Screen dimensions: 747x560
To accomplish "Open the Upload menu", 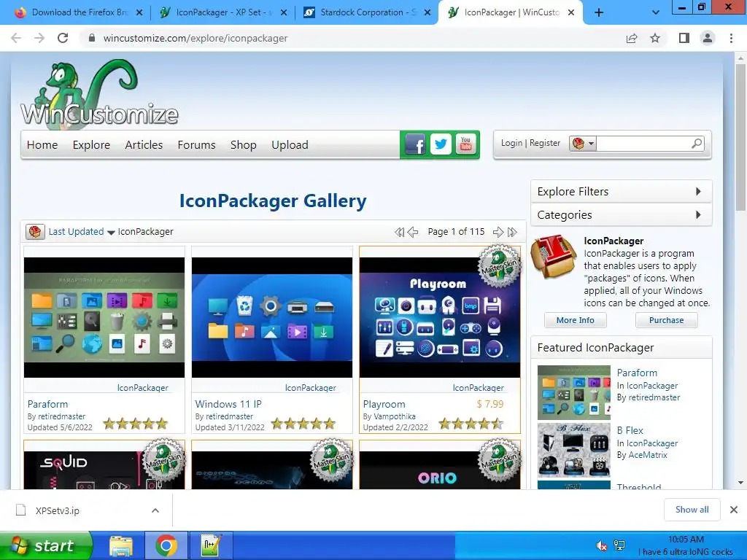I will click(x=290, y=145).
